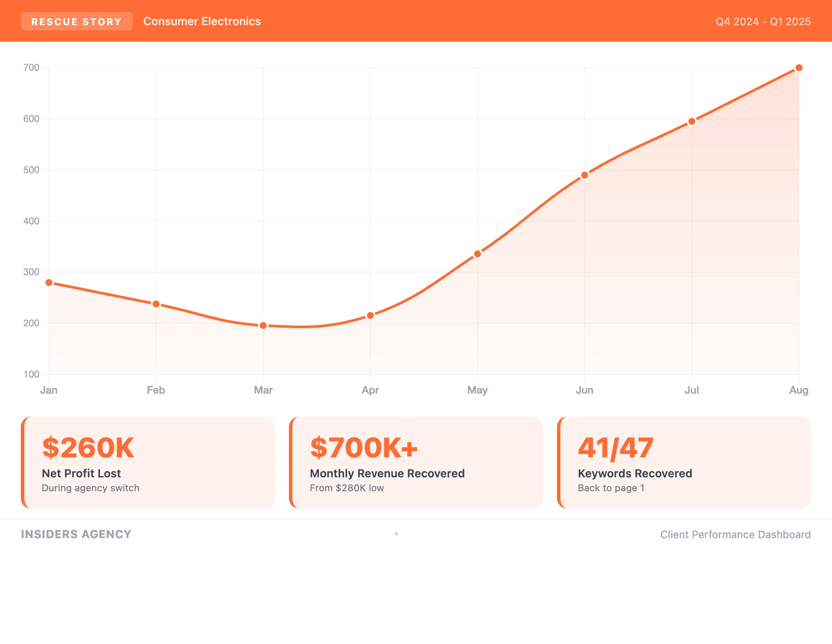This screenshot has width=832, height=644.
Task: Select the Aug peak data point
Action: pos(799,68)
